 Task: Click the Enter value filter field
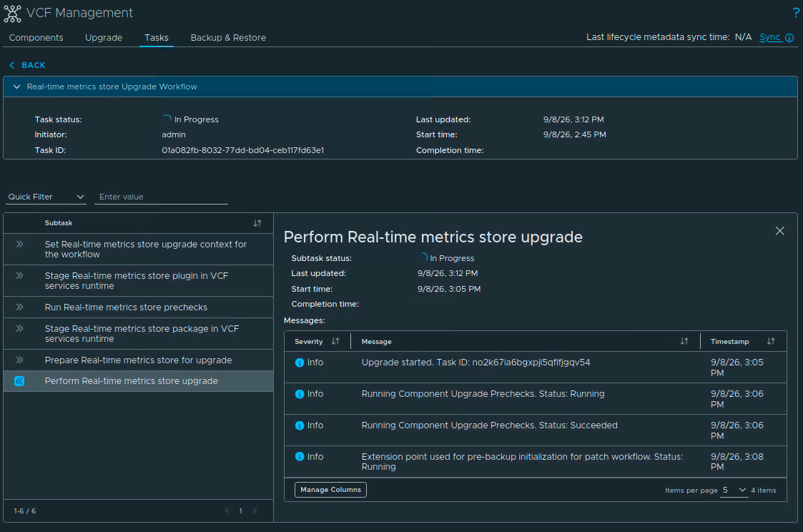[161, 197]
